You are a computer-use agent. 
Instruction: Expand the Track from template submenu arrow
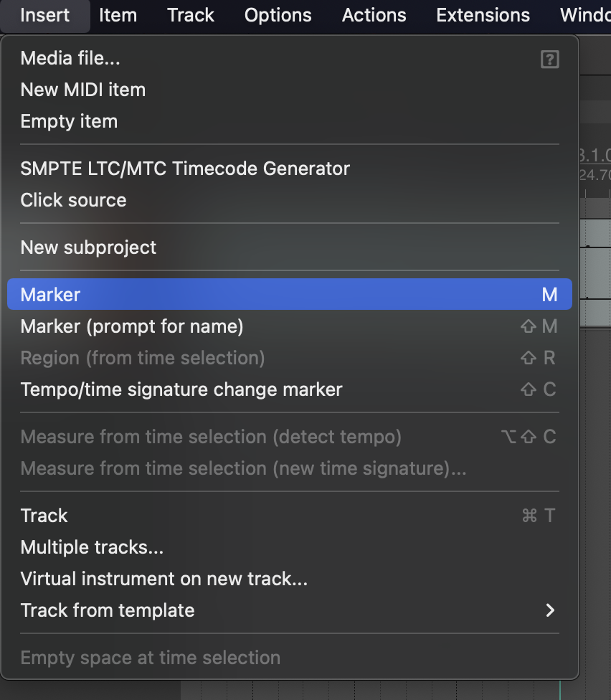pos(550,610)
